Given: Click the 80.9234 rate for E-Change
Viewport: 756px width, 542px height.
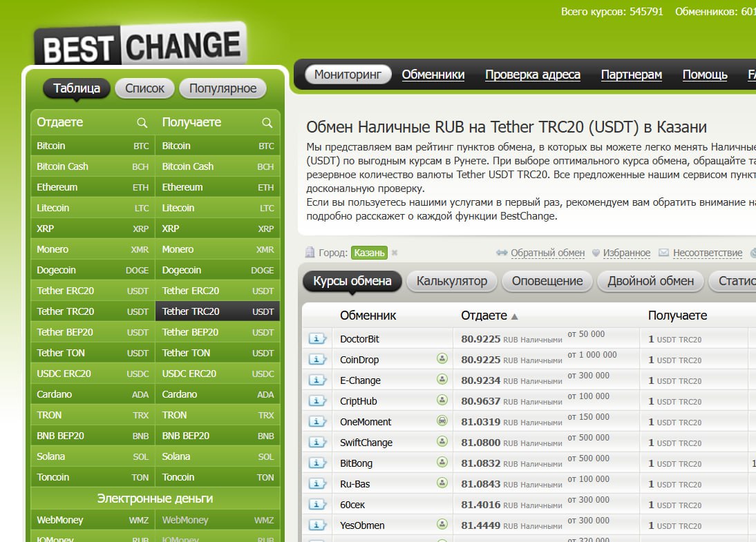Looking at the screenshot, I should (x=481, y=380).
